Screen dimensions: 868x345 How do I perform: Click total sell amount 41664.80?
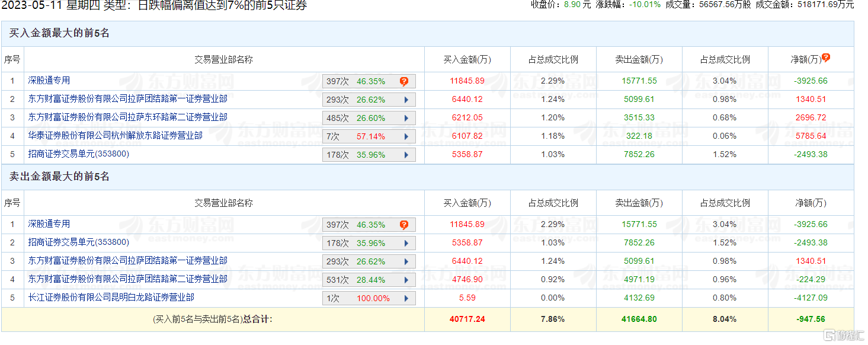639,319
